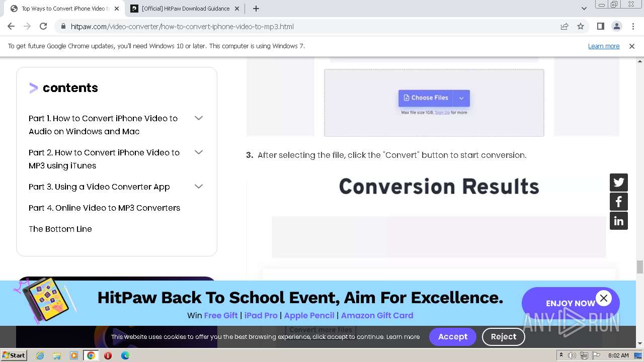Open Opera browser from taskbar
Viewport: 644px width, 362px height.
click(x=108, y=355)
